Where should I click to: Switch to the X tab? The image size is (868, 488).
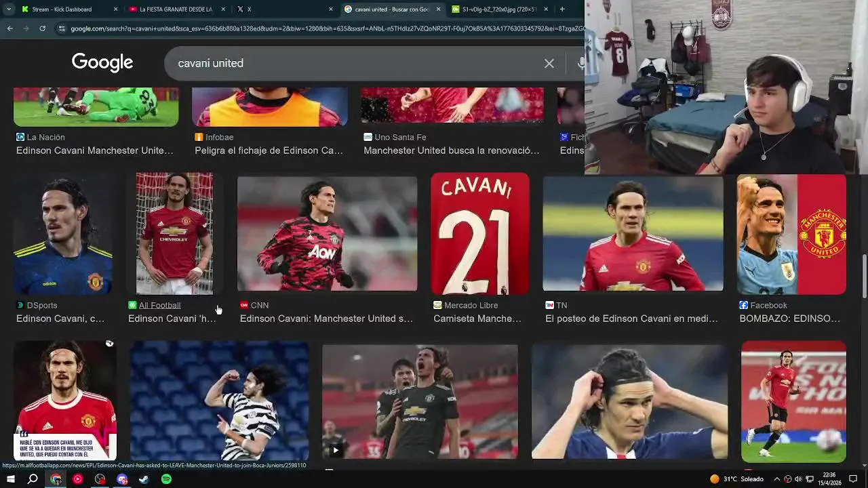[285, 9]
